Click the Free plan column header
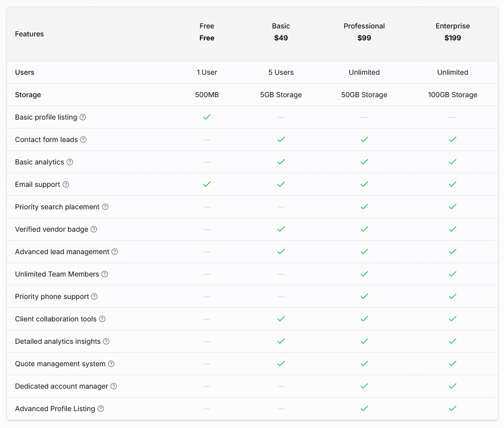The image size is (504, 428). (207, 32)
